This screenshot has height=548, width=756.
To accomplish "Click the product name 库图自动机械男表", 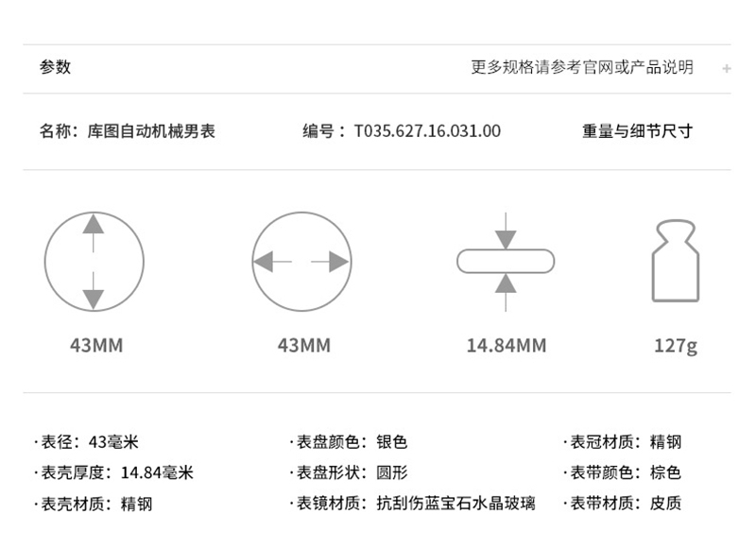I will (151, 131).
